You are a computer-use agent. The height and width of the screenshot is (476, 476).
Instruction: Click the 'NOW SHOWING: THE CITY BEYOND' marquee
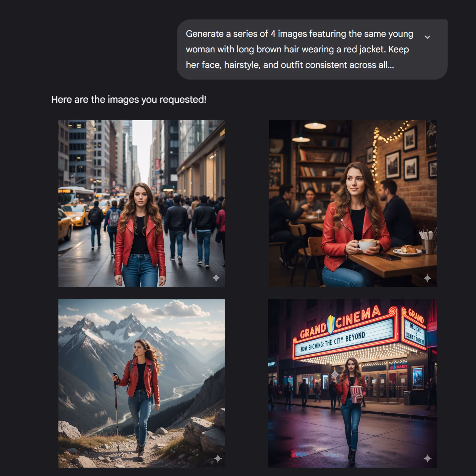pyautogui.click(x=333, y=342)
